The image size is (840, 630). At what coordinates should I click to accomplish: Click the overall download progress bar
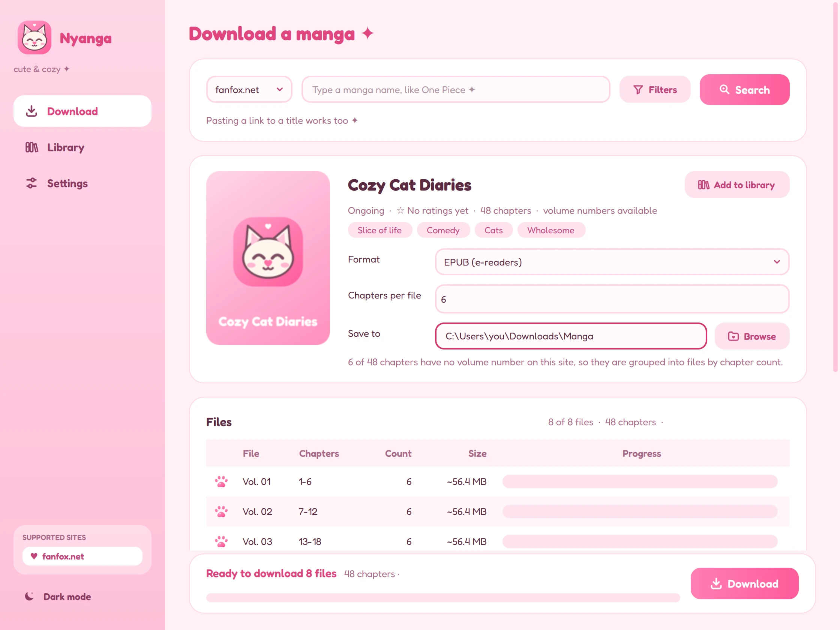pos(443,598)
